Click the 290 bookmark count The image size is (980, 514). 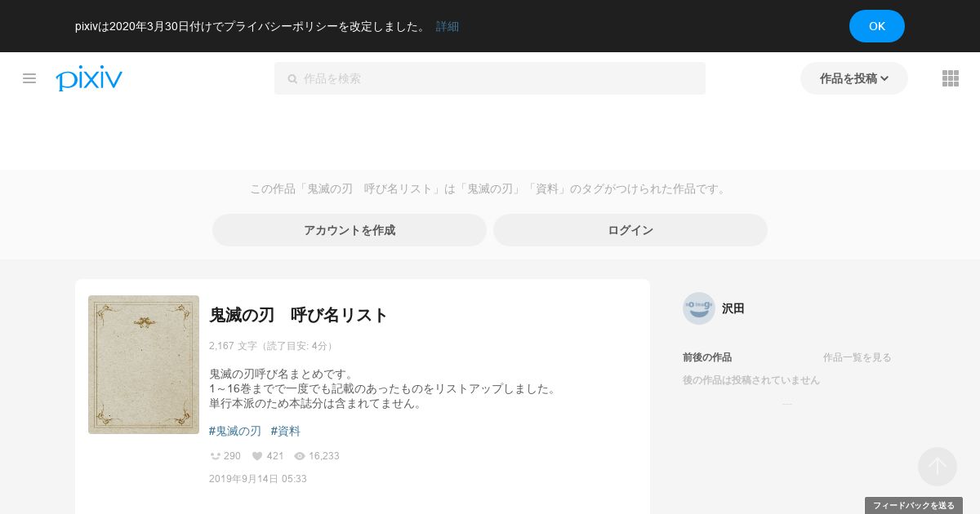[232, 456]
